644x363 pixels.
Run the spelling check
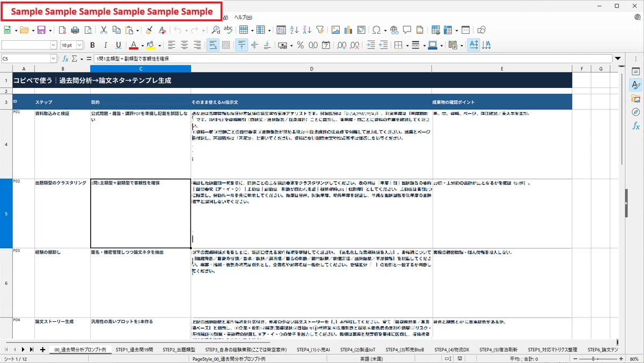pos(228,30)
